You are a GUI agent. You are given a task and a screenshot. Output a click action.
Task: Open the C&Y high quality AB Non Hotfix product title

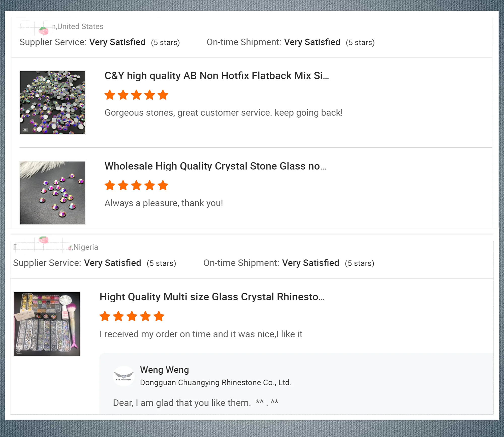pyautogui.click(x=216, y=76)
